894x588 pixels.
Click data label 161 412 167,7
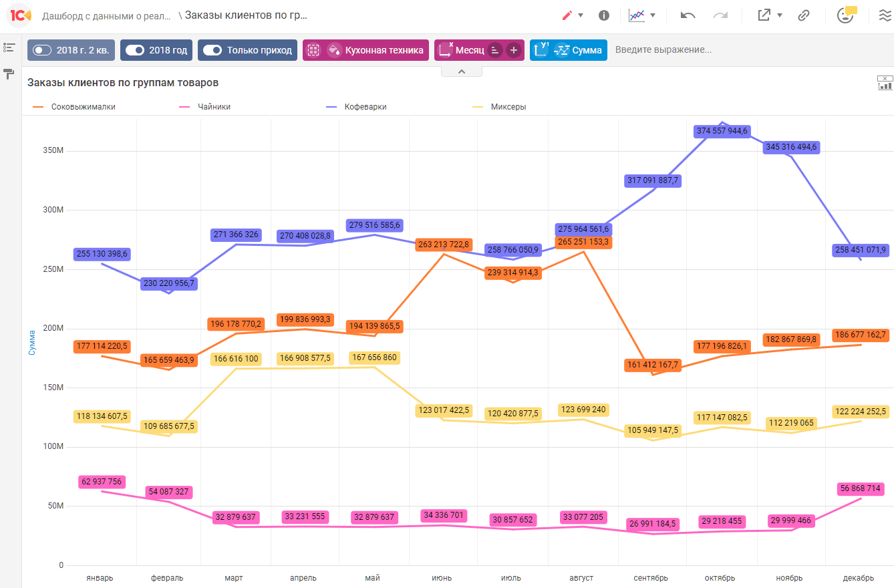pyautogui.click(x=653, y=365)
